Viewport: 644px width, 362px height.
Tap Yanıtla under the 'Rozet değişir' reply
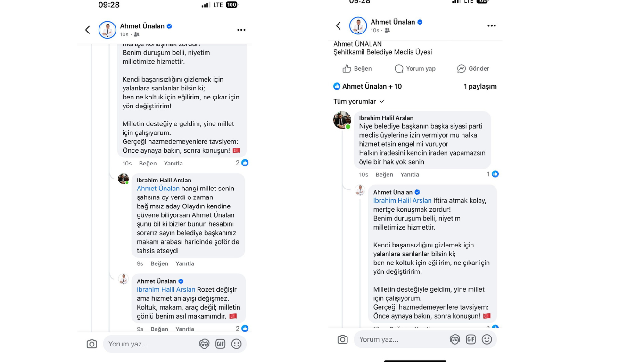coord(185,329)
